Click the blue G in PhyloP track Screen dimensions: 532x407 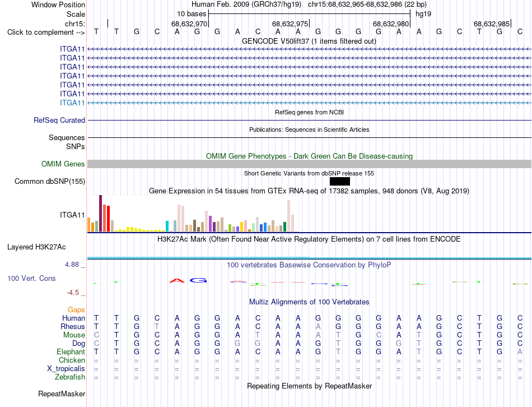[198, 280]
